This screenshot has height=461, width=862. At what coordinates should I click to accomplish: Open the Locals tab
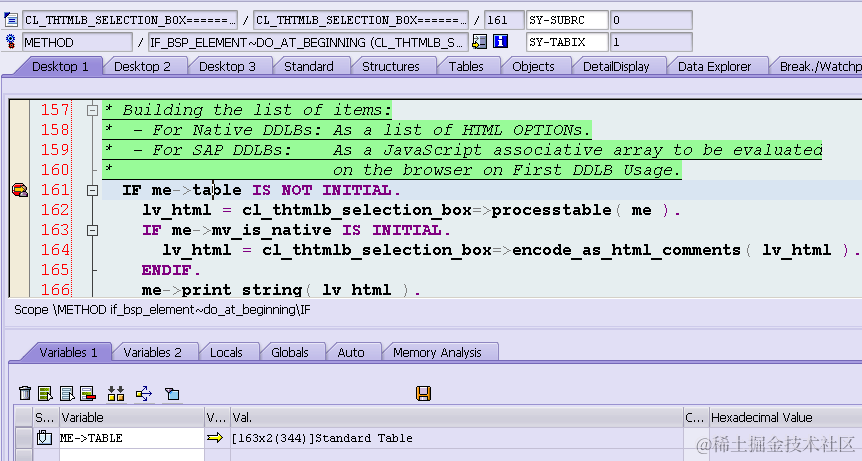click(x=226, y=352)
